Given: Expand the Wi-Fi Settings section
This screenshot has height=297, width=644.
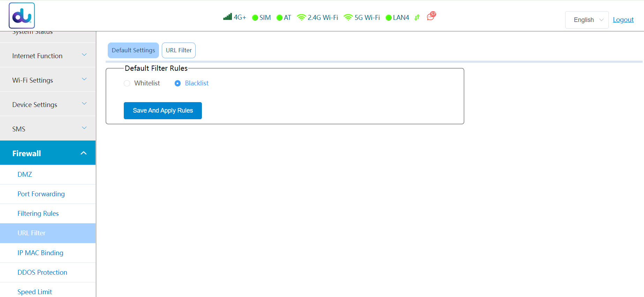Looking at the screenshot, I should coord(48,80).
